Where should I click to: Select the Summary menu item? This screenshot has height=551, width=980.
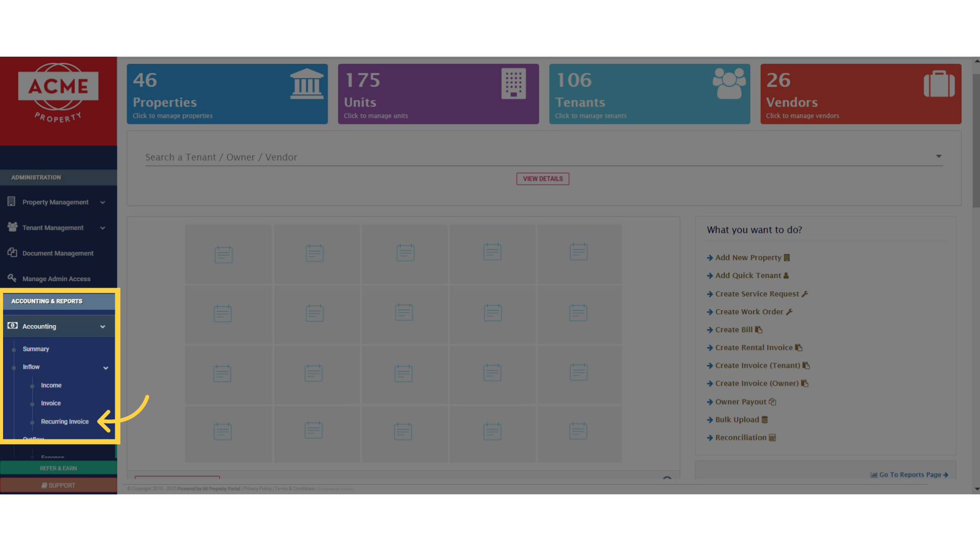click(x=36, y=349)
